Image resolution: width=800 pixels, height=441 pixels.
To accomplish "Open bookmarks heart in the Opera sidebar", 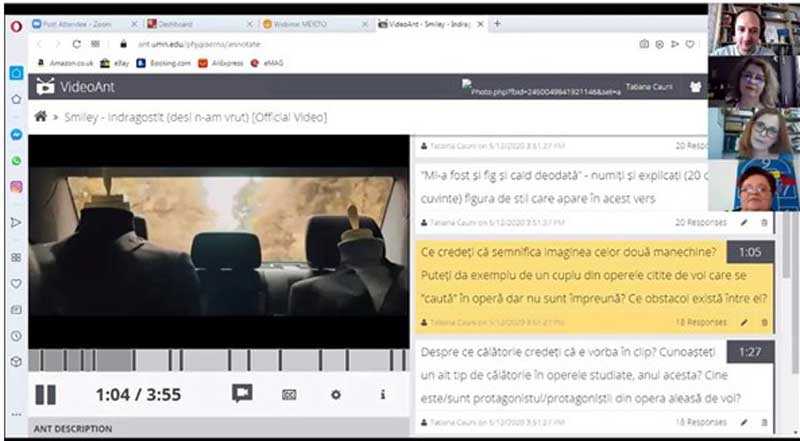I will pos(16,283).
